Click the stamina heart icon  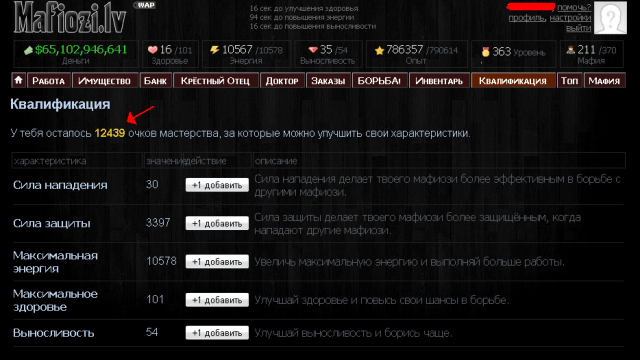[313, 50]
